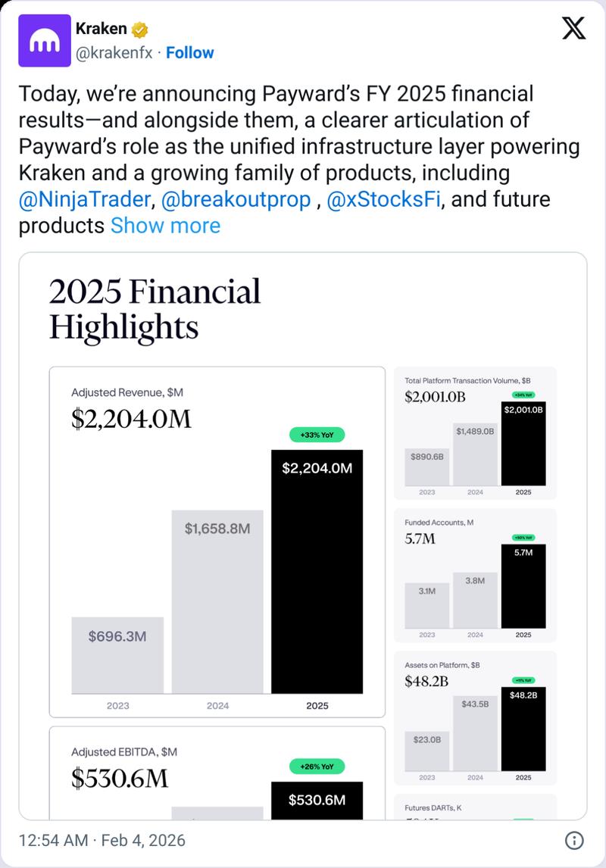This screenshot has width=606, height=868.
Task: Open the tweet timestamp link
Action: [102, 839]
